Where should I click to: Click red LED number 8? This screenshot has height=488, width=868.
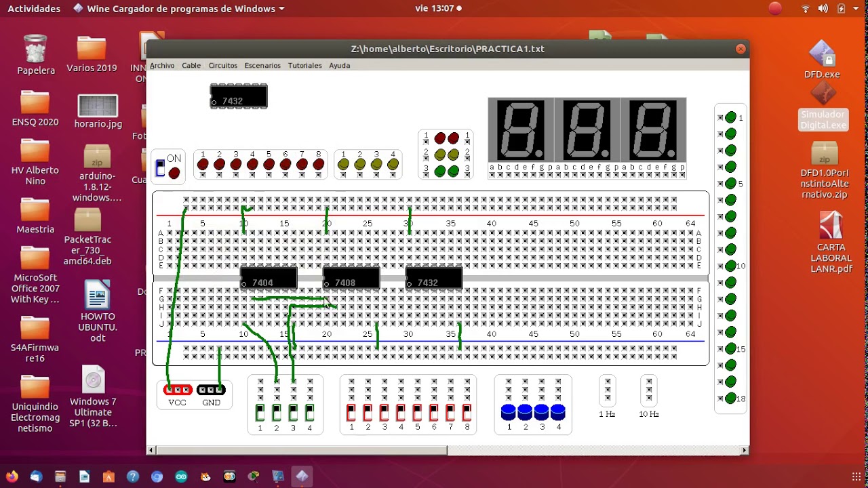319,164
